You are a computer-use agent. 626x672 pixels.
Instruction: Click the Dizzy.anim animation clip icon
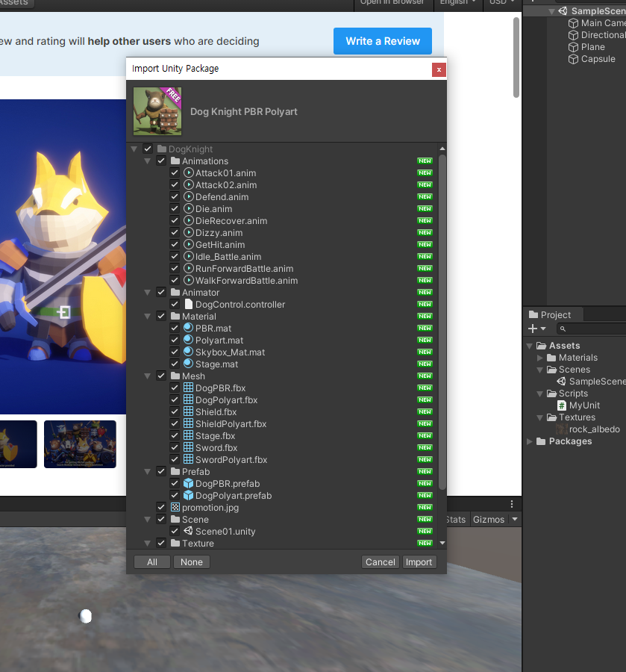click(x=189, y=233)
